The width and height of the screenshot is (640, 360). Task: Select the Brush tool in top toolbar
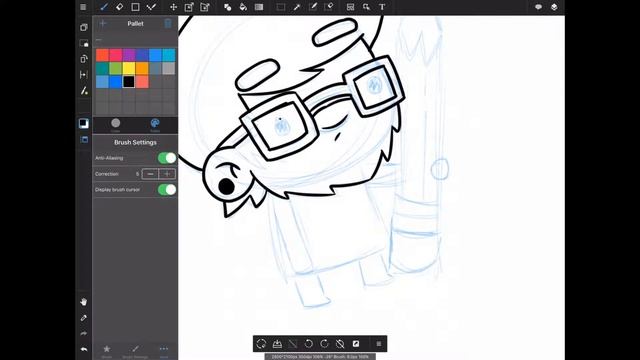tap(104, 7)
